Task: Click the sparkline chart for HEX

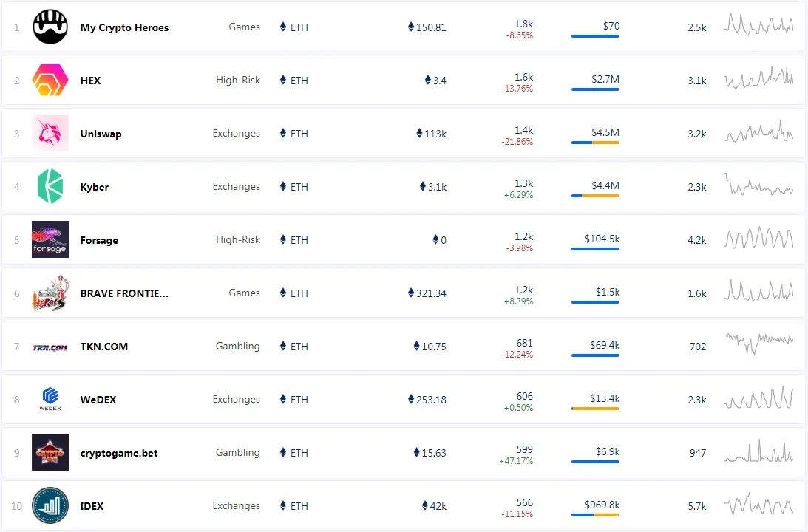Action: click(x=758, y=80)
